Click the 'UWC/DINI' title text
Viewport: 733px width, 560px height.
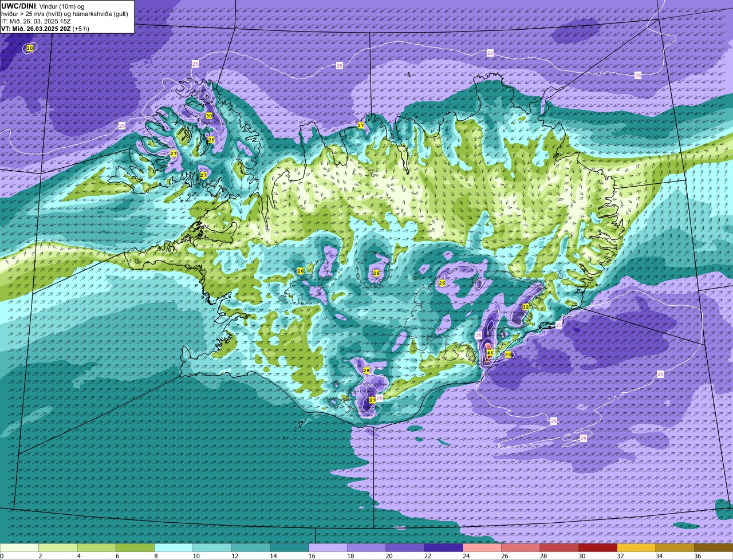click(18, 6)
